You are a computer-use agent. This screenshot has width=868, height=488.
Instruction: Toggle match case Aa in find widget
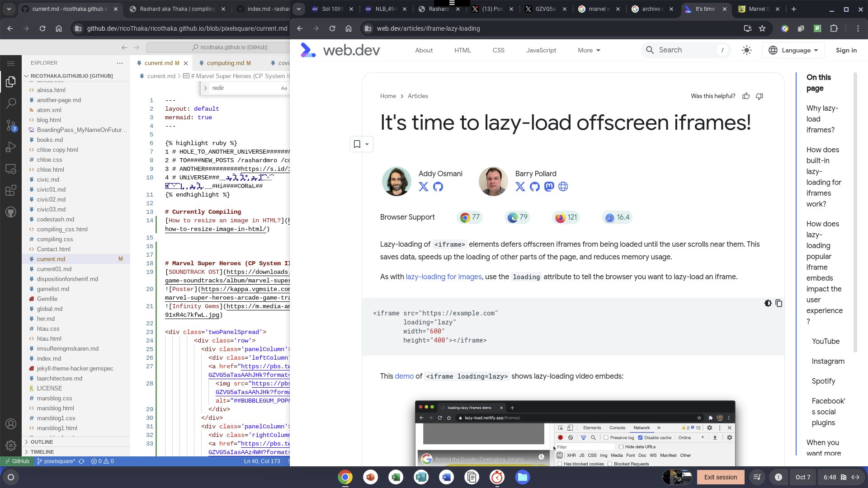pyautogui.click(x=284, y=88)
